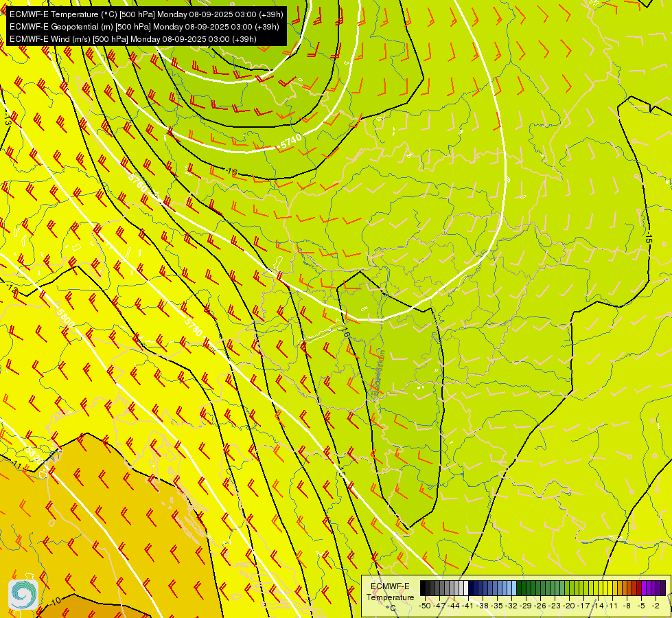Click the swirl logo icon in bottom-left corner
Viewport: 672px width, 618px height.
click(x=23, y=595)
